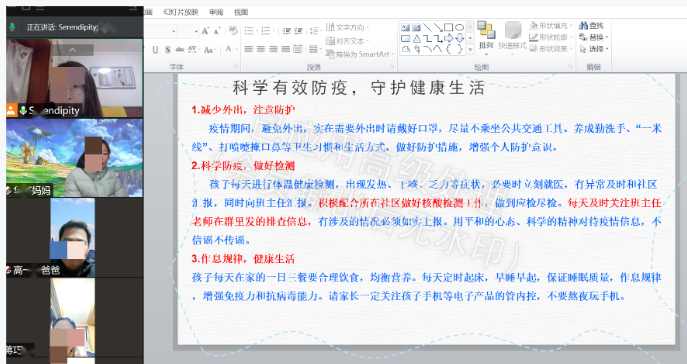The image size is (687, 364).
Task: Decrease the list indent level
Action: [x=287, y=31]
